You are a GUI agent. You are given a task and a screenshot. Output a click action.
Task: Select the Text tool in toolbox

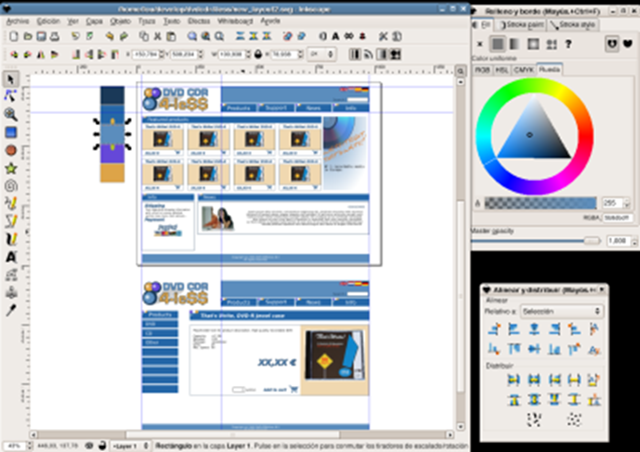click(11, 257)
